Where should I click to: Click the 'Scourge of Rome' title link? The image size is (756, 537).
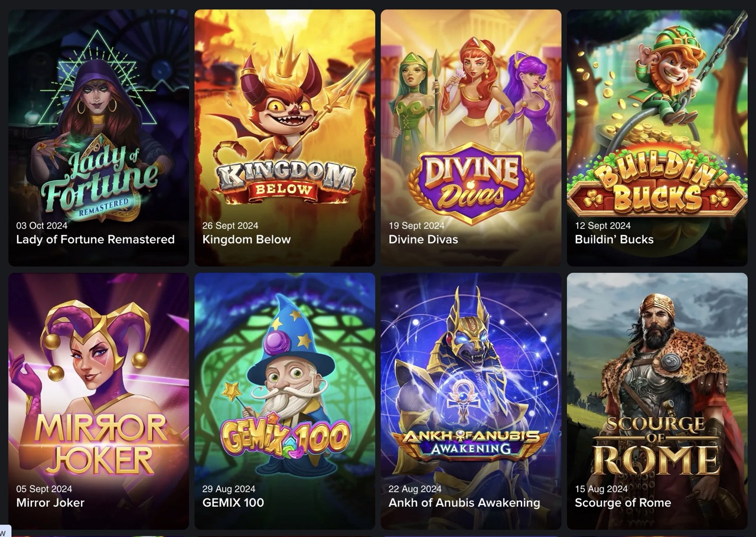tap(623, 503)
